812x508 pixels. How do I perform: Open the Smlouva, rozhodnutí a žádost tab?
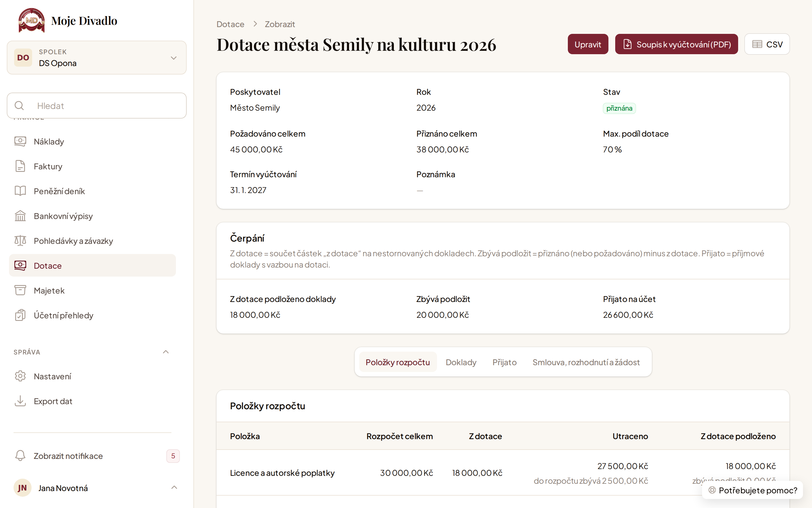tap(586, 362)
